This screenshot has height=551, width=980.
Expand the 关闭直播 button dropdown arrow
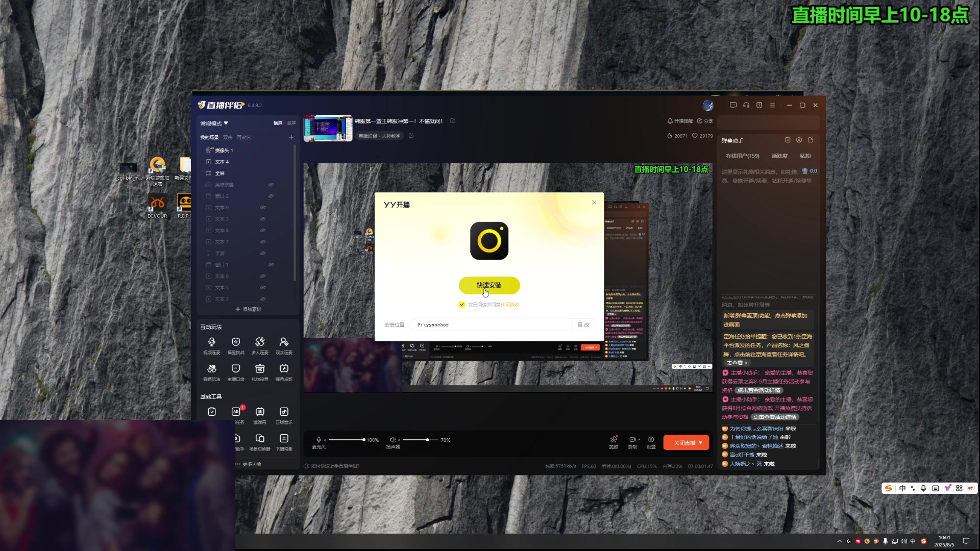pos(700,443)
